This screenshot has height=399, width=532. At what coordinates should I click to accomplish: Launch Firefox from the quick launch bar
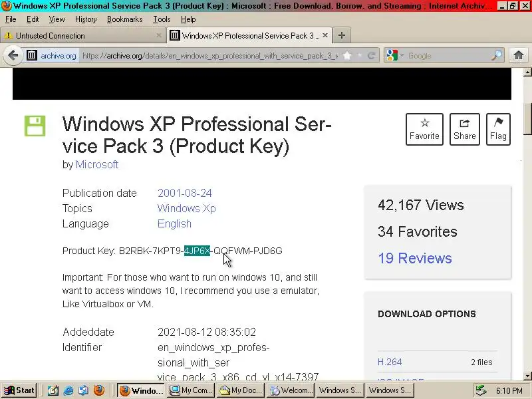(x=98, y=390)
